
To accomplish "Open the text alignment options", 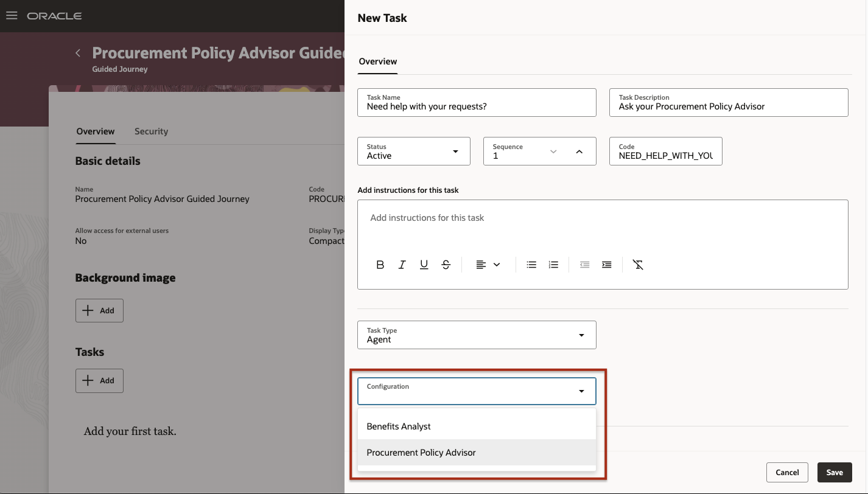I will tap(488, 265).
